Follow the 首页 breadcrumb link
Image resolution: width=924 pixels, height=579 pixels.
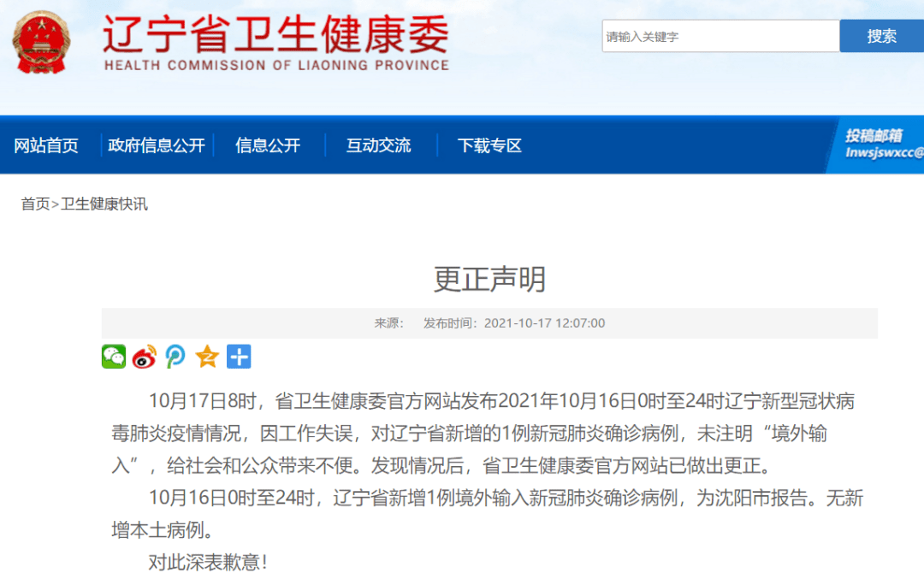(34, 205)
